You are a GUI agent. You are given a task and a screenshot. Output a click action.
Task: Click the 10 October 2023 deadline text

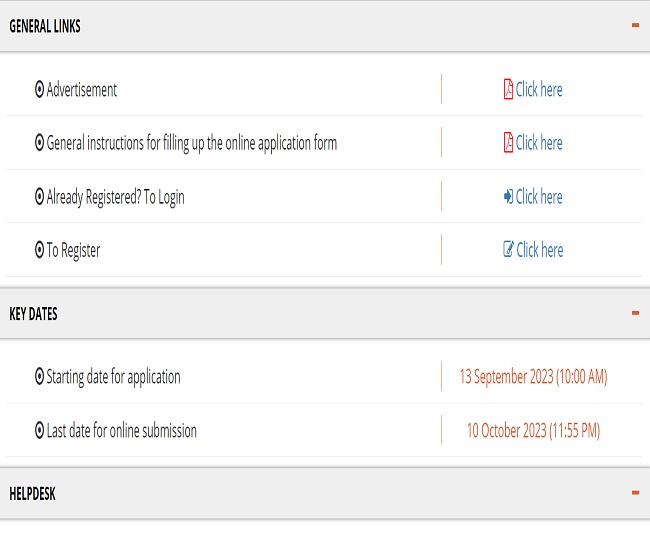(x=533, y=431)
